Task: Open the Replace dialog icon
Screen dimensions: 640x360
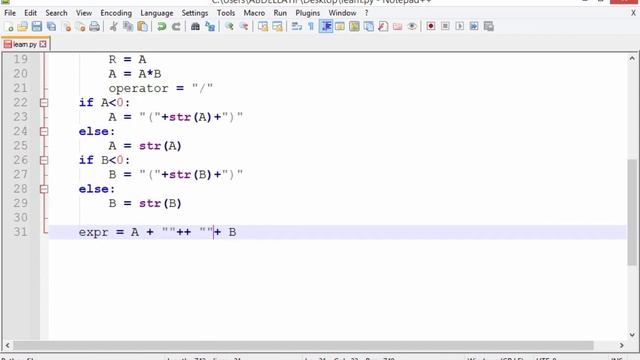Action: tap(210, 27)
